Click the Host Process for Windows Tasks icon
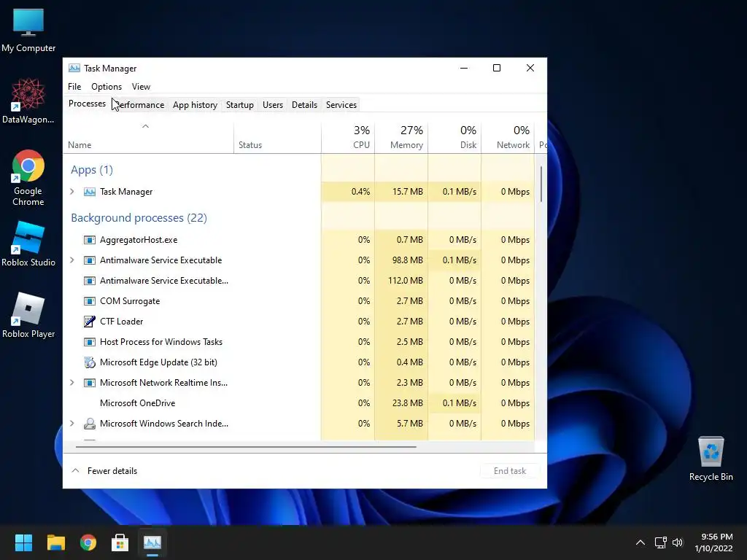This screenshot has width=747, height=560. 90,342
